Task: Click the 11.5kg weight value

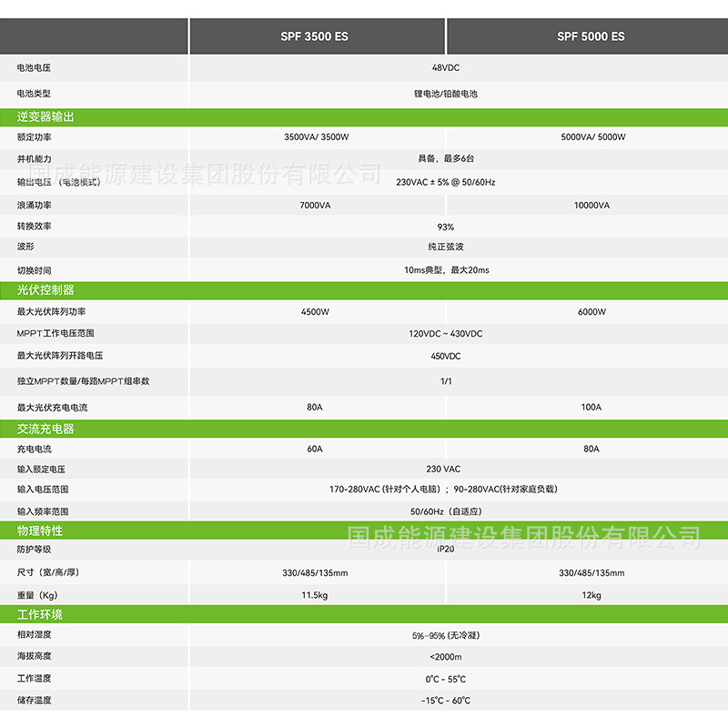Action: [x=314, y=595]
